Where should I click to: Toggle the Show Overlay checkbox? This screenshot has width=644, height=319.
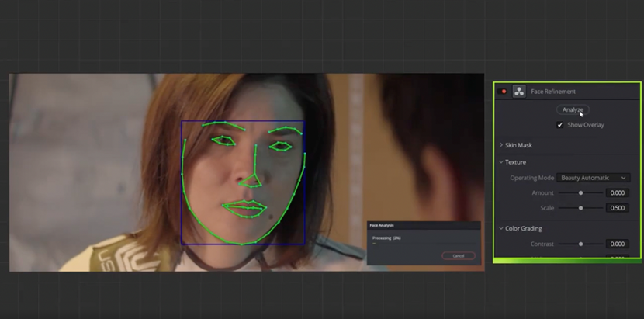[x=559, y=125]
